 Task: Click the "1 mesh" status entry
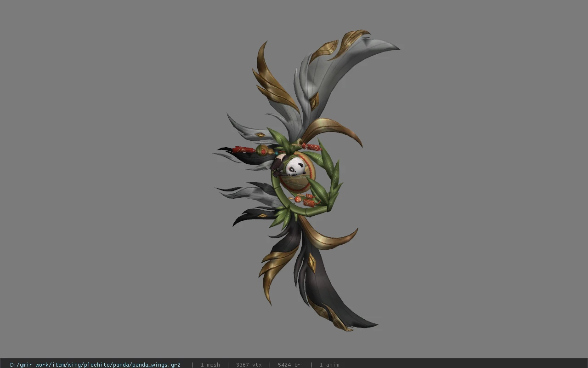(210, 365)
